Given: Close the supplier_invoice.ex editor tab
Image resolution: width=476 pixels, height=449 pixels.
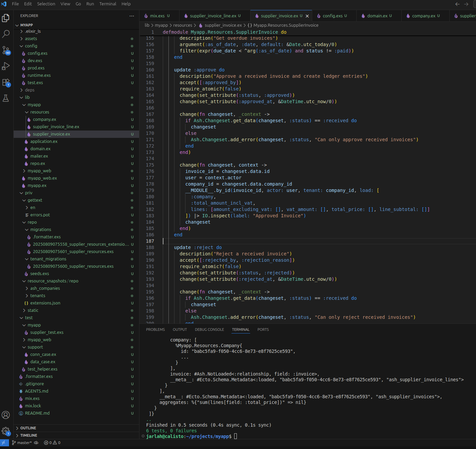Looking at the screenshot, I should coord(307,16).
